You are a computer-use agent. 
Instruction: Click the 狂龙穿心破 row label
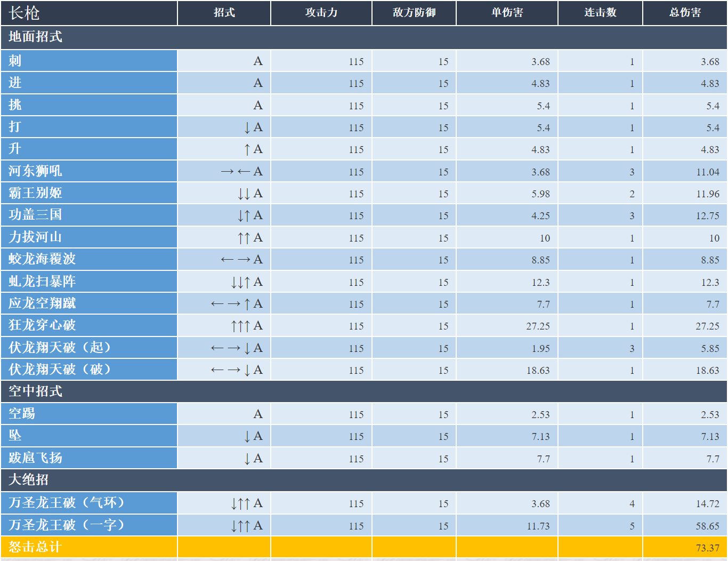click(89, 325)
